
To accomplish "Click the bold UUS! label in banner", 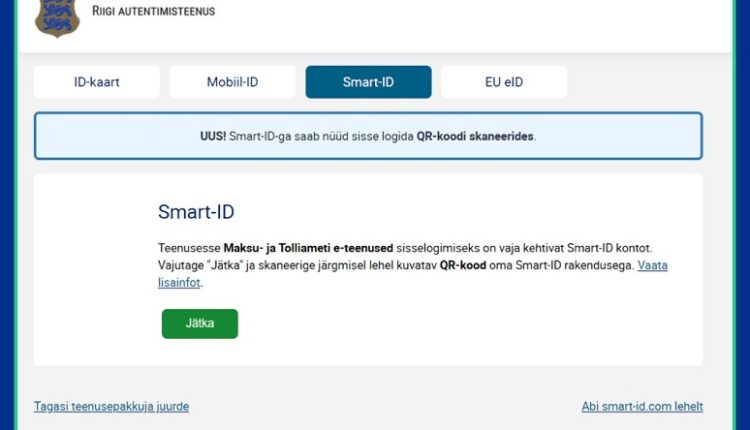I will tap(212, 136).
